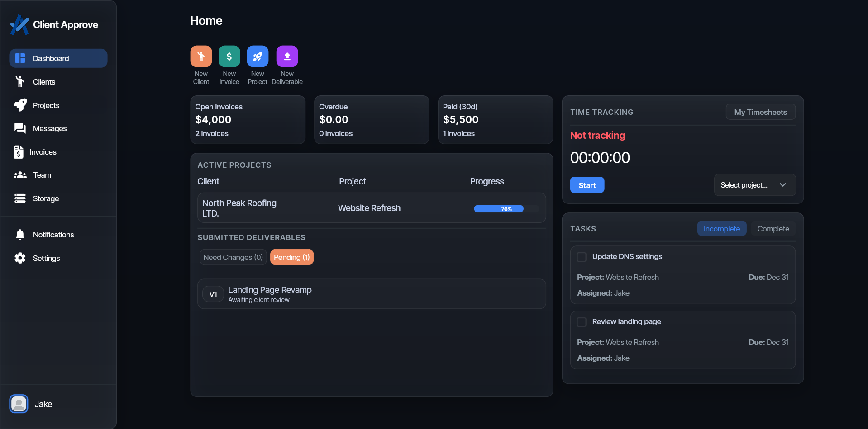Mark Review landing page as done
Viewport: 868px width, 429px height.
click(582, 322)
